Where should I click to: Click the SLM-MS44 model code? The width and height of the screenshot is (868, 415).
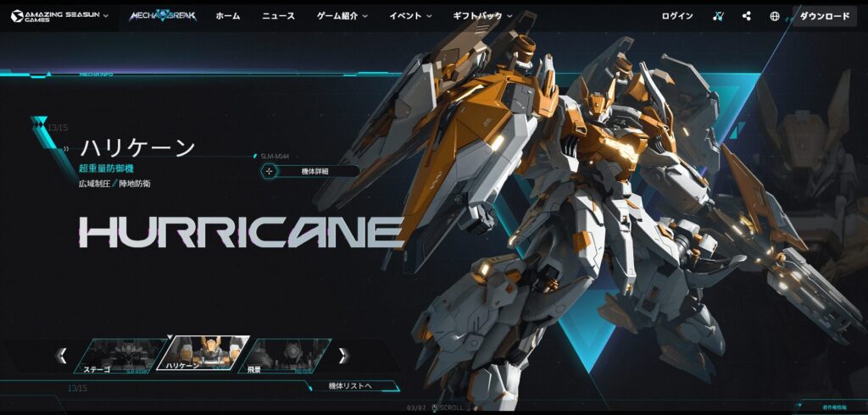click(275, 156)
